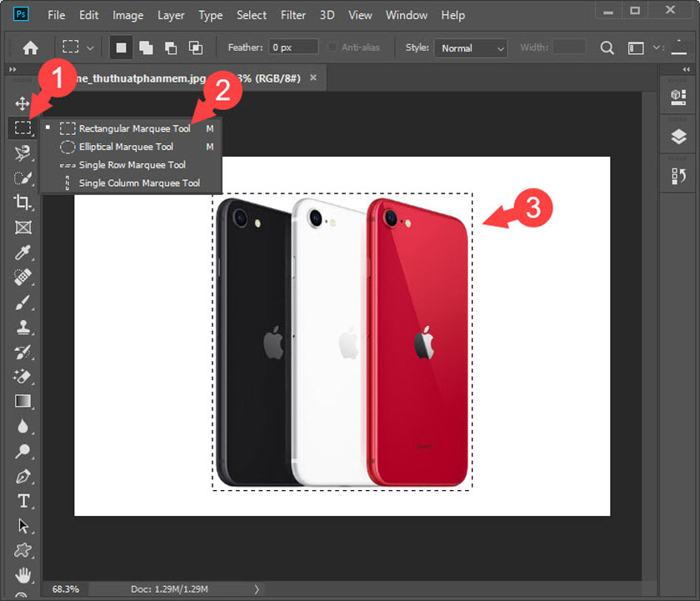Select the Crop tool
Screen dimensions: 700x601
point(22,202)
